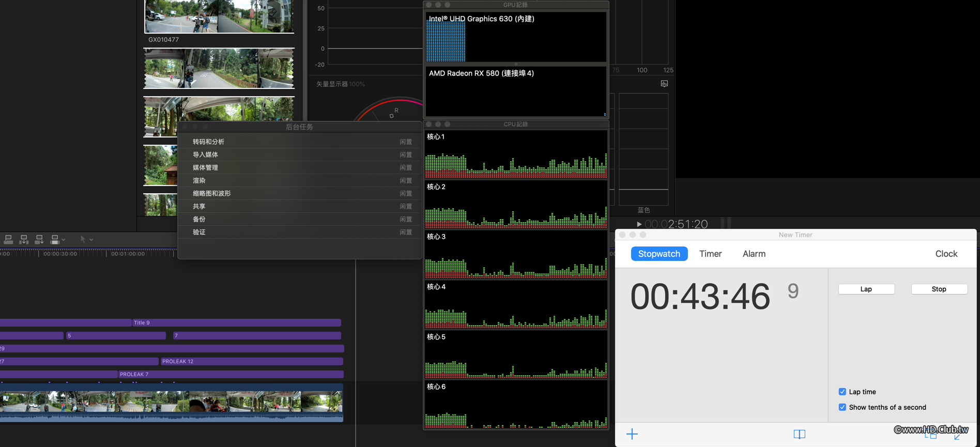The height and width of the screenshot is (447, 980).
Task: Click the 核心 3 CPU usage graph
Action: point(516,255)
